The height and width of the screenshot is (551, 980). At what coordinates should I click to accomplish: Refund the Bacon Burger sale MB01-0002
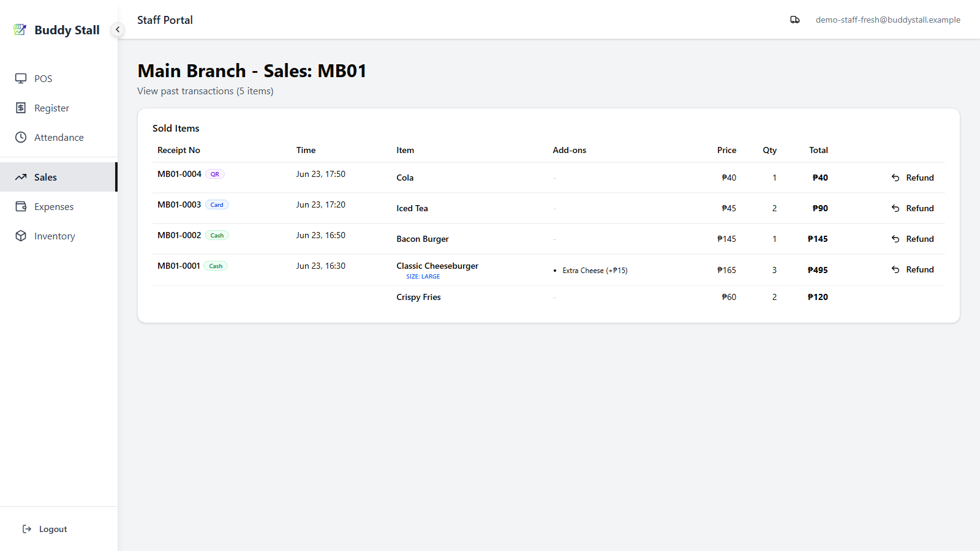913,239
